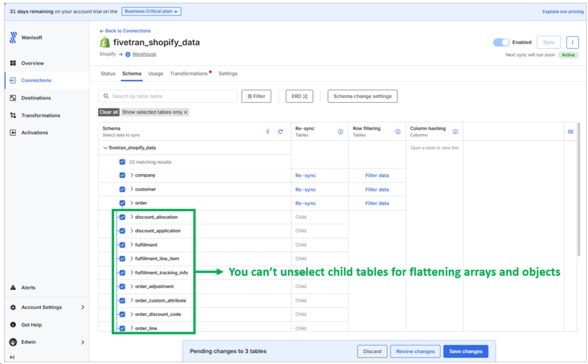The image size is (588, 364).
Task: Click Save changes button
Action: point(466,351)
